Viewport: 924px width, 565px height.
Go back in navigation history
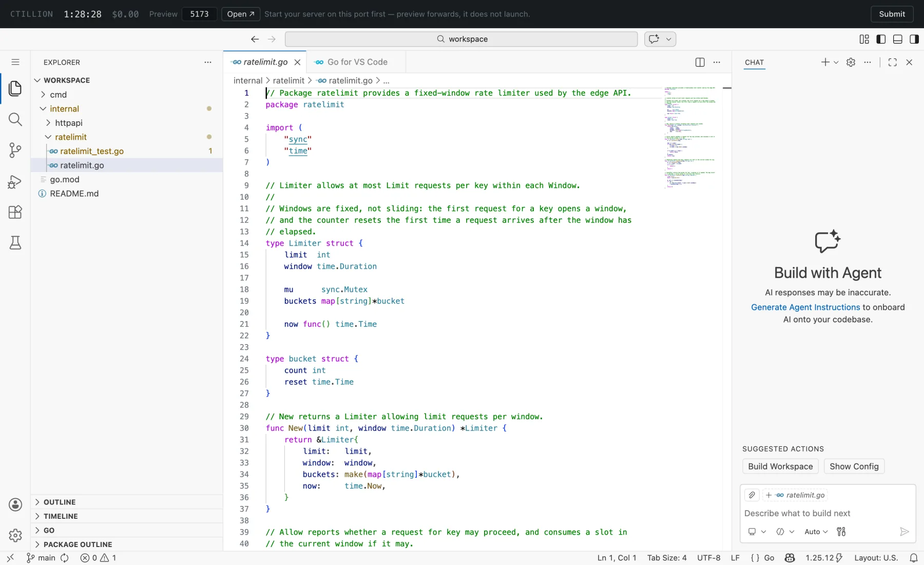[255, 39]
